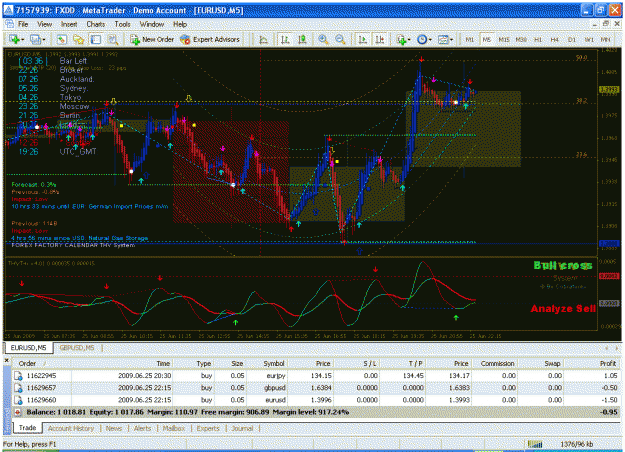Open the Profiles toolbar icon
The image size is (625, 452).
click(35, 39)
